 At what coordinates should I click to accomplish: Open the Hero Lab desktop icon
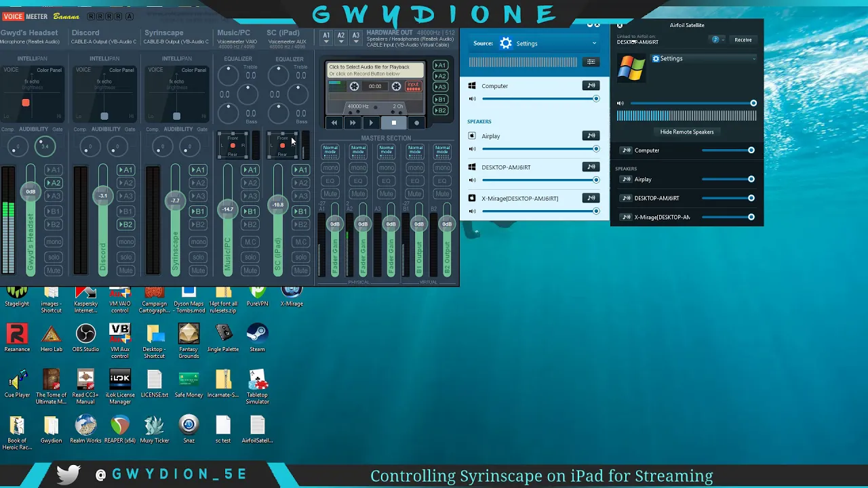tap(52, 338)
